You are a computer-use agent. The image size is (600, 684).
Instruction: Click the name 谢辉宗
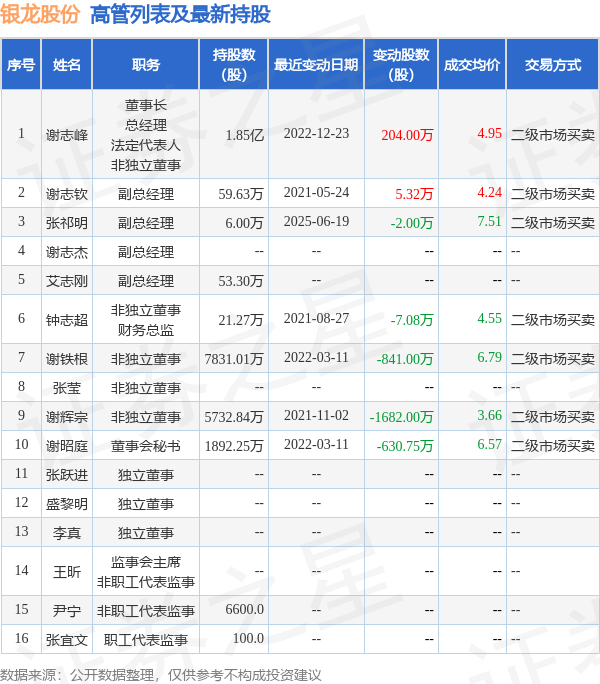pyautogui.click(x=67, y=417)
